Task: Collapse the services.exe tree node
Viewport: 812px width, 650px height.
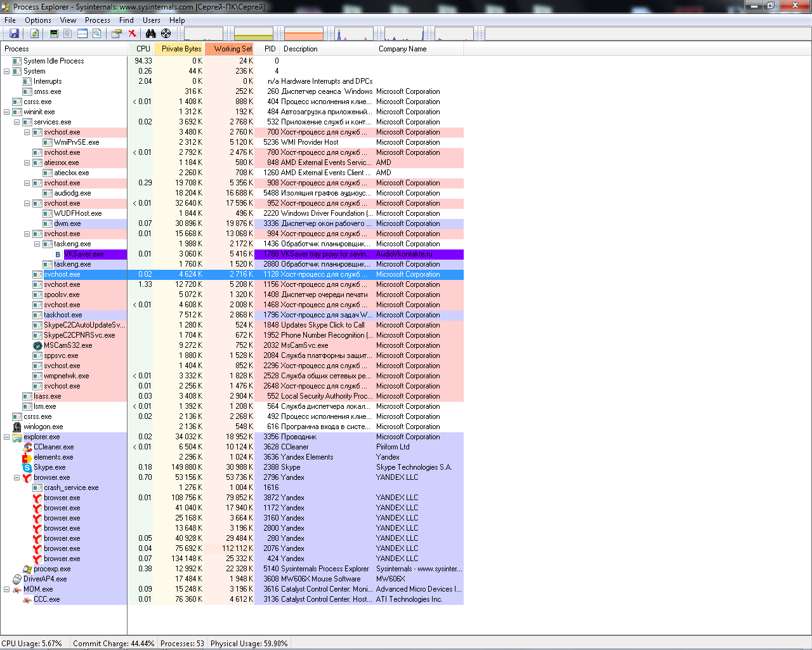Action: [x=17, y=122]
